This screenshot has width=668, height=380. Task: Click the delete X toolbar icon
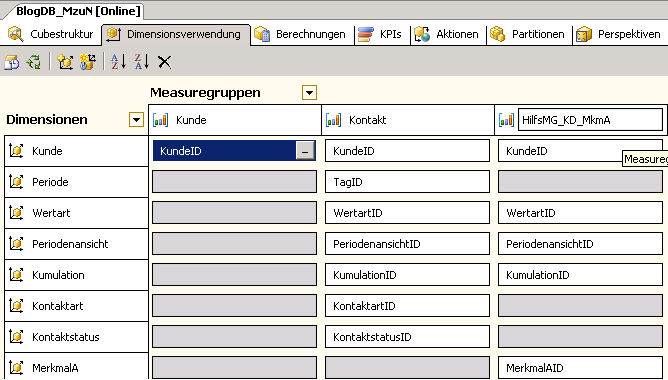(x=164, y=62)
